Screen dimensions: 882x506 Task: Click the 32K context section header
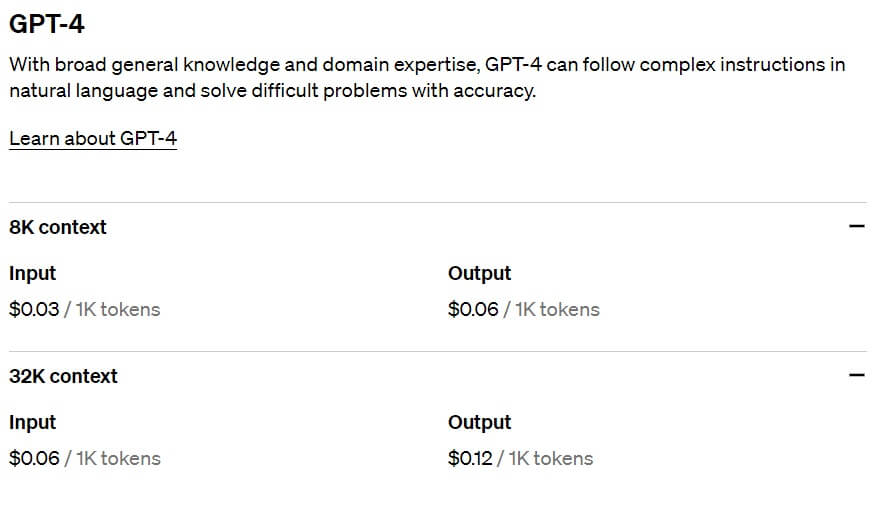point(63,376)
